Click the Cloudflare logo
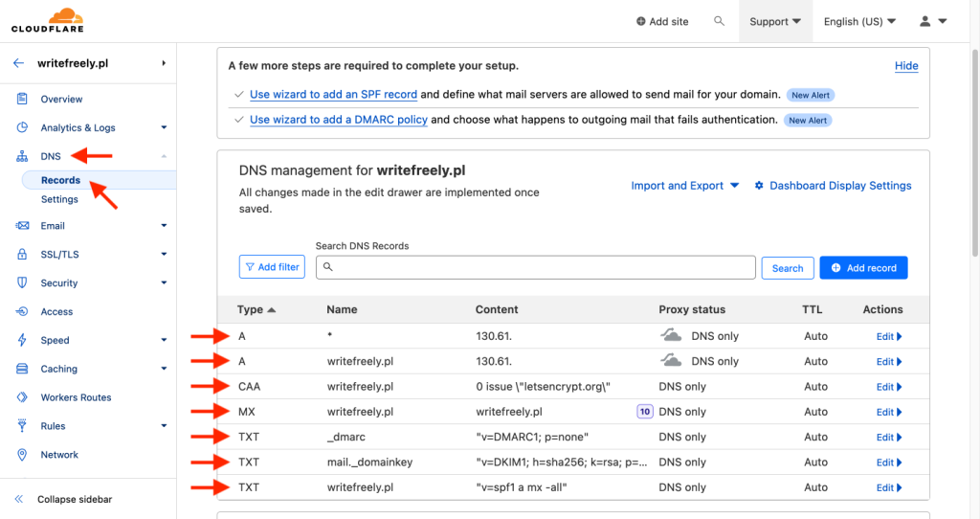This screenshot has width=980, height=519. click(47, 20)
